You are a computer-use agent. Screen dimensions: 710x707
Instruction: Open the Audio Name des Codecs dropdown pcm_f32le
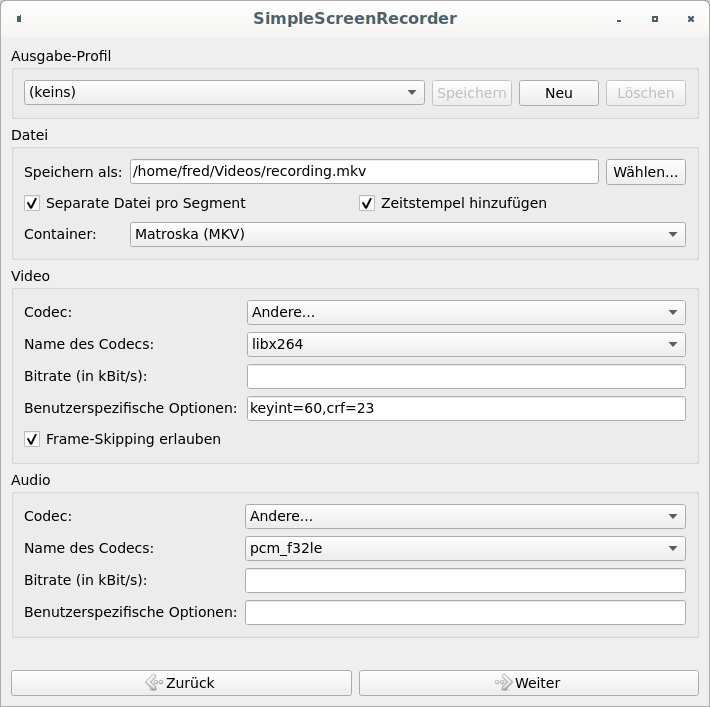(x=465, y=548)
